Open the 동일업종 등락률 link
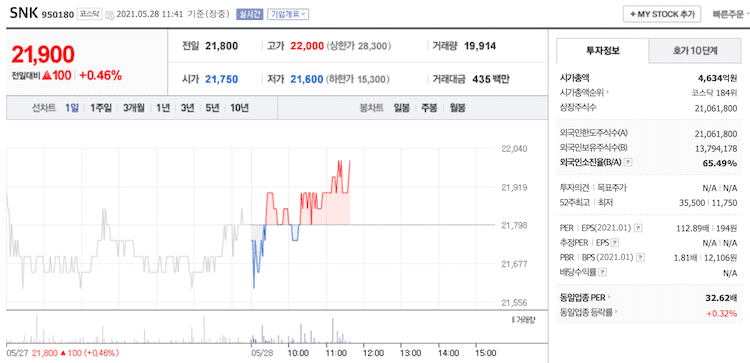The image size is (750, 363). [x=588, y=313]
